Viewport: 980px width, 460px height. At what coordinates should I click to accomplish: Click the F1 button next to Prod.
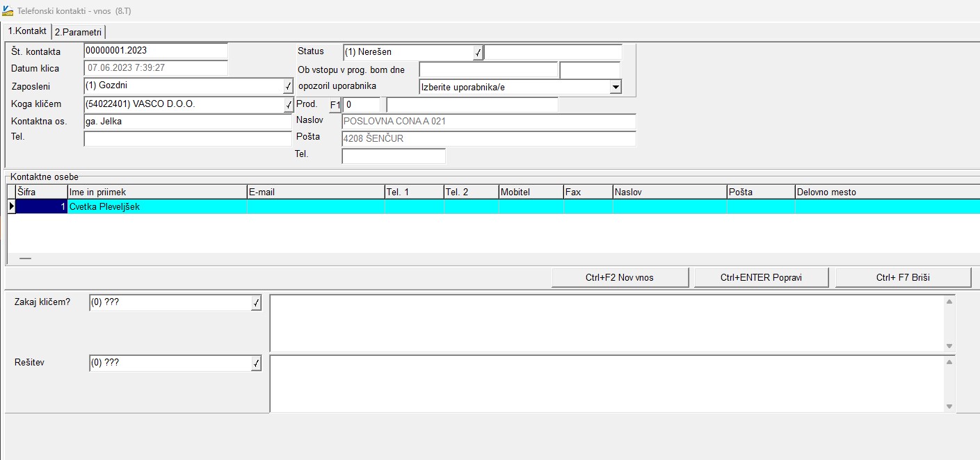click(335, 105)
